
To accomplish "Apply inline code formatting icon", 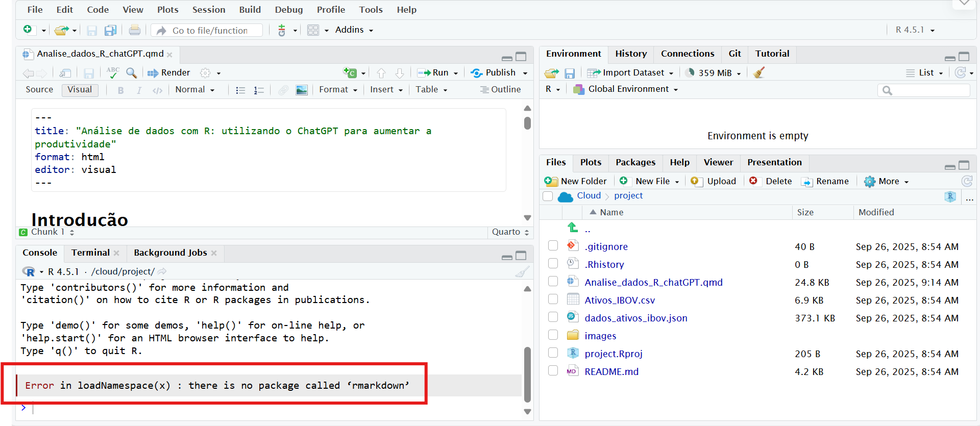I will pyautogui.click(x=158, y=90).
